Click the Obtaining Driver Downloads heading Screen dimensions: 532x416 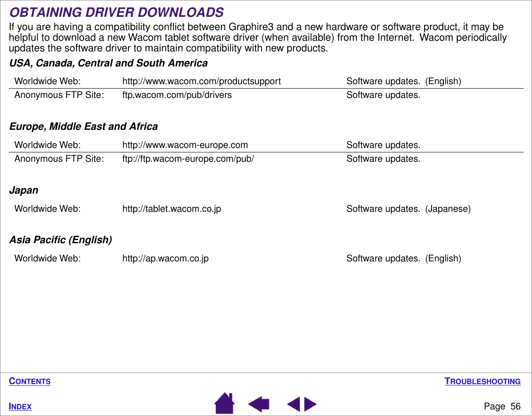pyautogui.click(x=116, y=12)
